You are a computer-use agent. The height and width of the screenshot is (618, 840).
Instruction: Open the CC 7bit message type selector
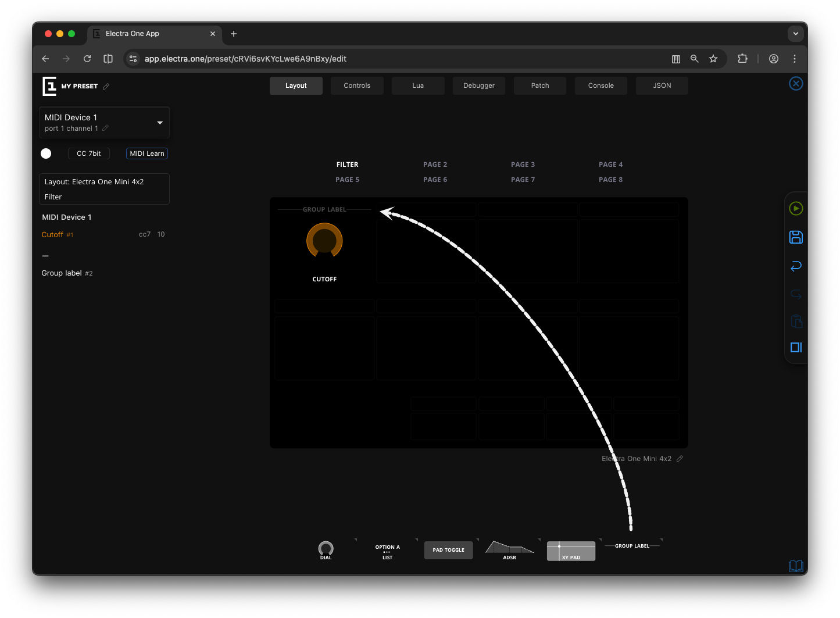coord(89,153)
